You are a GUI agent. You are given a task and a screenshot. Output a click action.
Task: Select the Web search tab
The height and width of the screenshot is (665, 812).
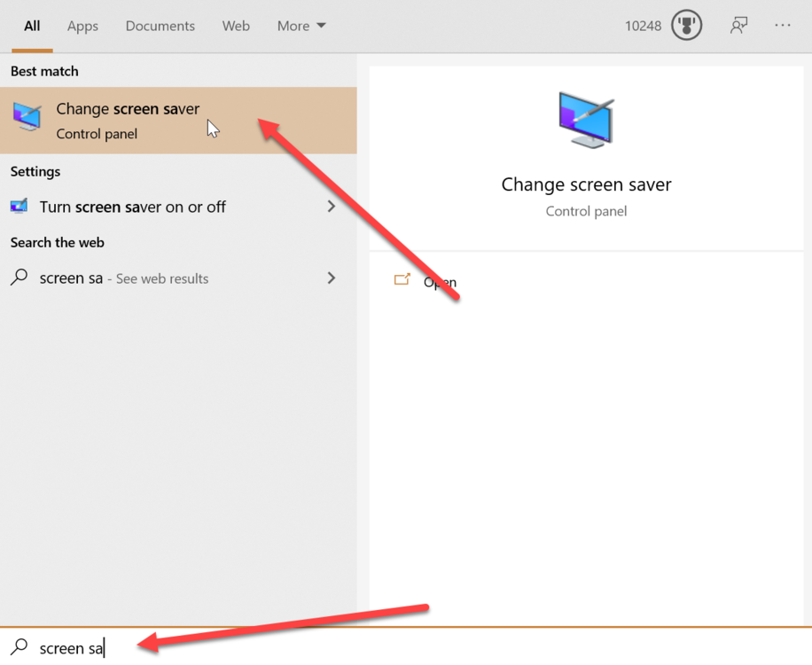(x=236, y=26)
